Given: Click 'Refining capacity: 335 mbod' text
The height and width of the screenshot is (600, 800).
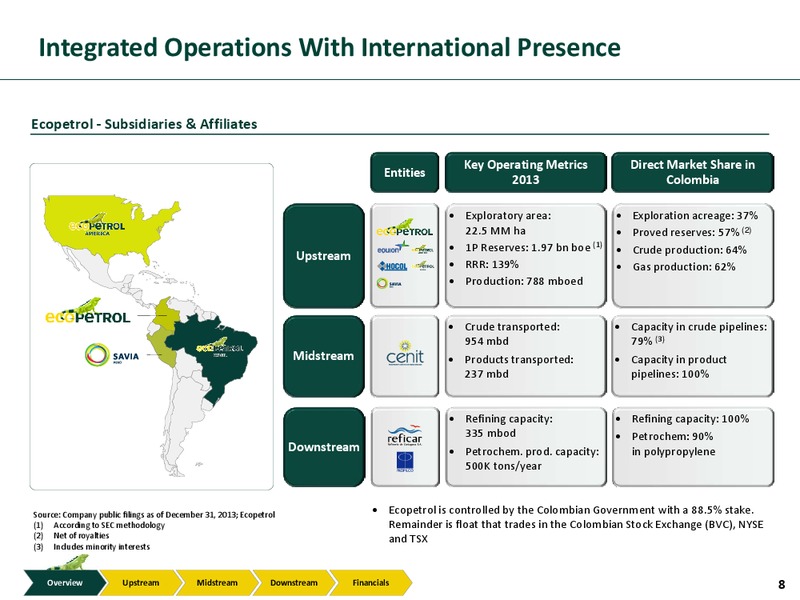Looking at the screenshot, I should [x=509, y=426].
